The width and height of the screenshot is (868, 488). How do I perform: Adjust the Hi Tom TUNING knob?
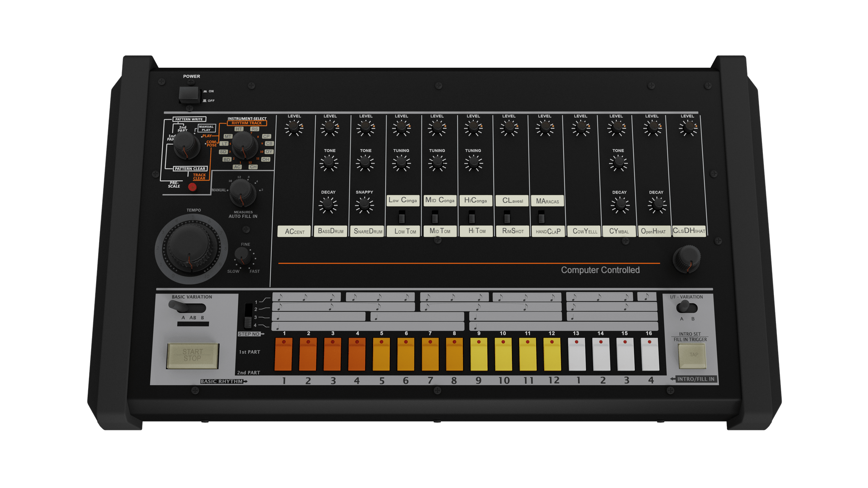(x=473, y=163)
